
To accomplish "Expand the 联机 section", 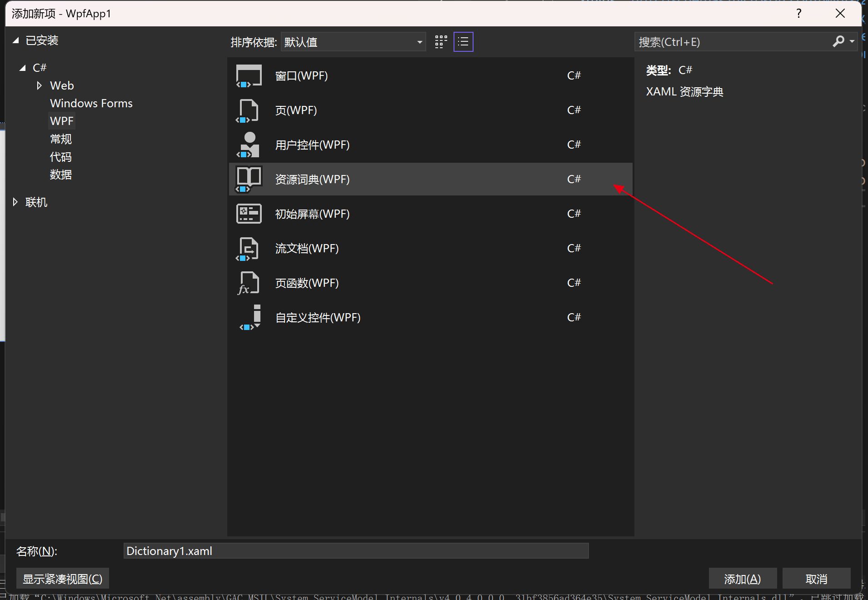I will click(x=15, y=202).
